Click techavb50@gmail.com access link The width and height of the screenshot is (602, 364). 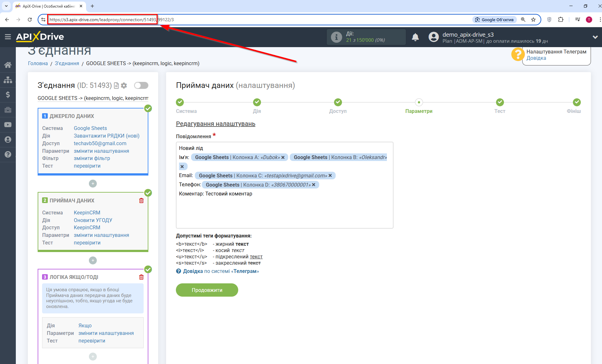click(x=100, y=143)
